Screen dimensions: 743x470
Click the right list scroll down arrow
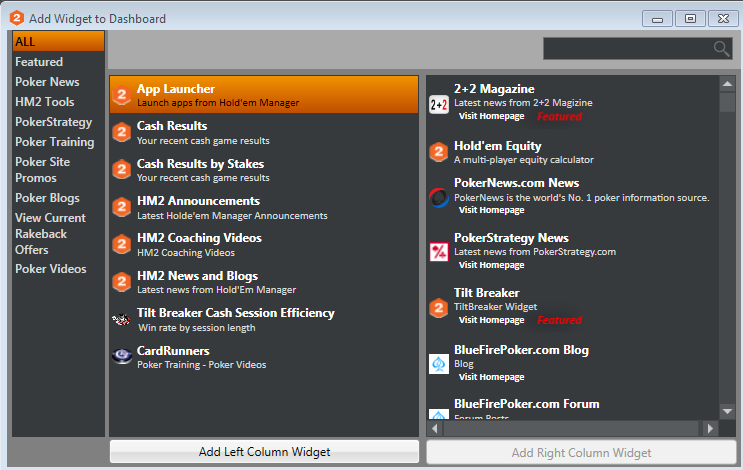[x=727, y=411]
